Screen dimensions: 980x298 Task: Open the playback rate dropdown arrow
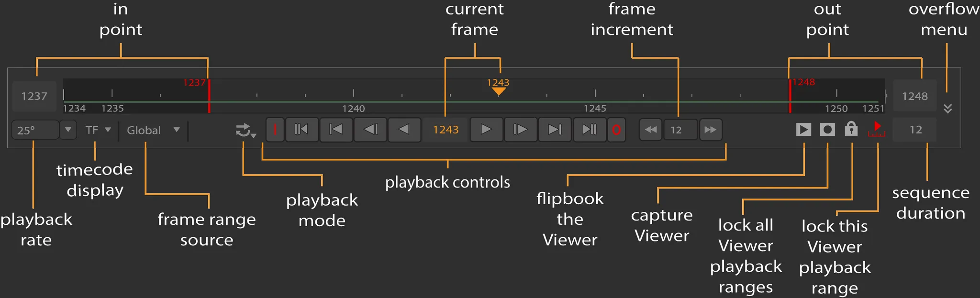pyautogui.click(x=68, y=130)
